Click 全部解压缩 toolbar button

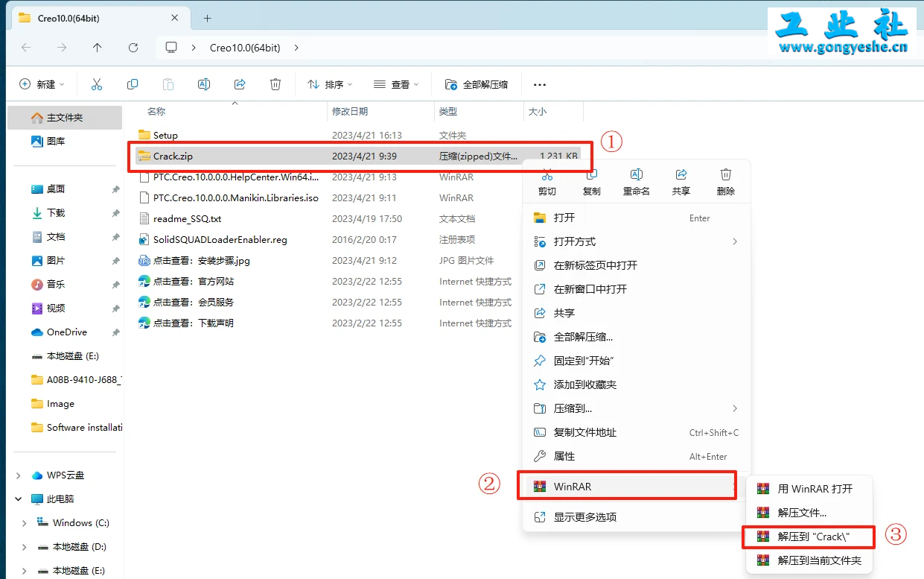[x=477, y=84]
